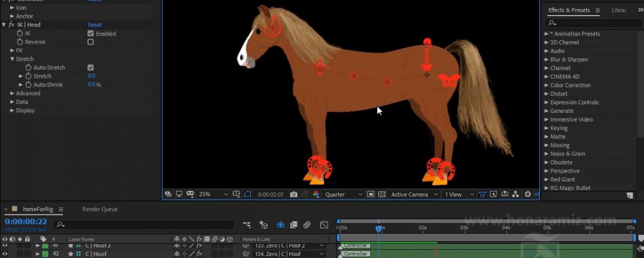Click Reset for the IK | Head effect
The height and width of the screenshot is (258, 644).
click(95, 25)
